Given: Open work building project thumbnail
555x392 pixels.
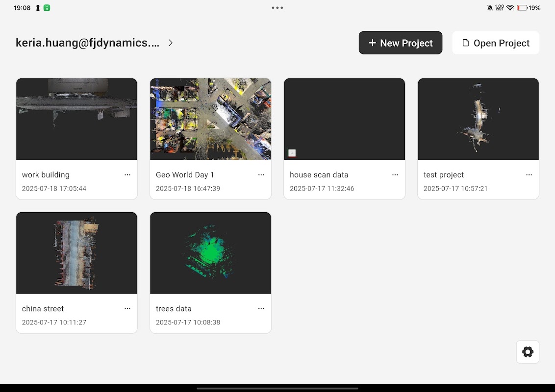Looking at the screenshot, I should (76, 119).
